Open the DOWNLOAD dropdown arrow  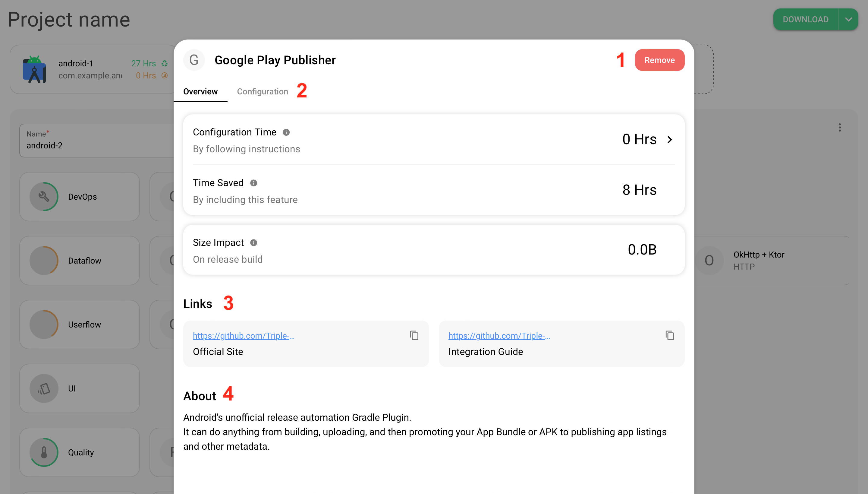point(849,19)
